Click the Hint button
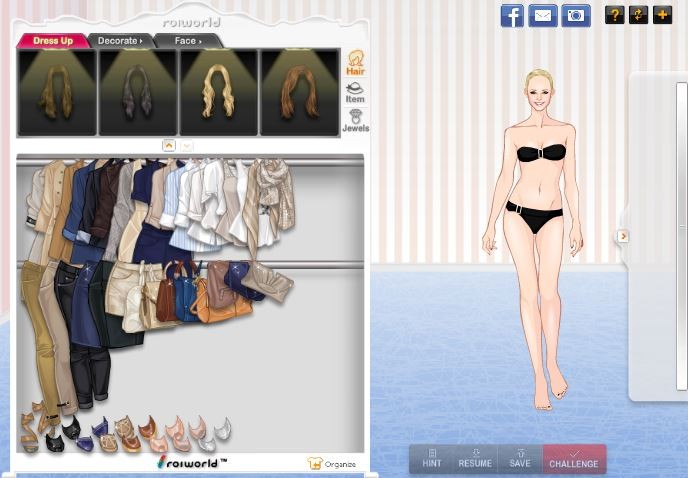 432,459
